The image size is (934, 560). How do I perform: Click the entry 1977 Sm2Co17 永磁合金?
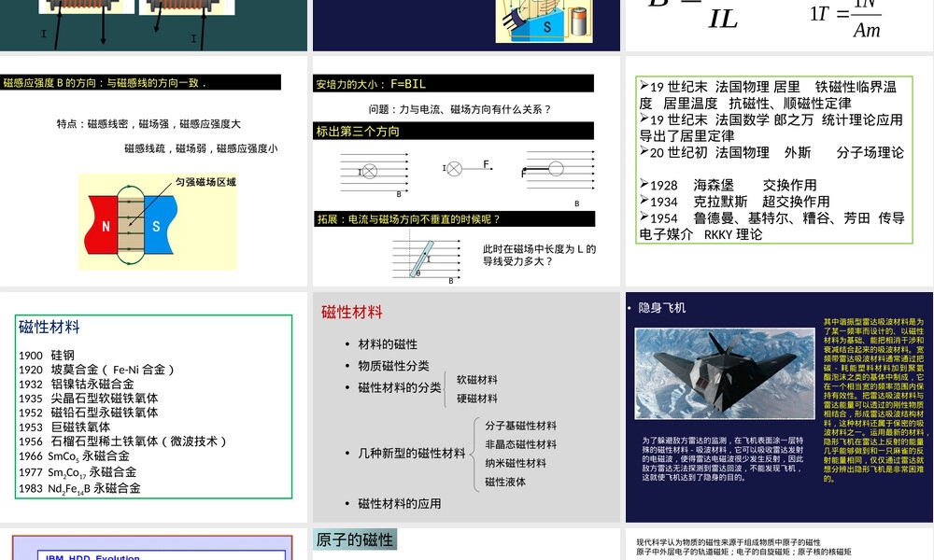tap(78, 472)
